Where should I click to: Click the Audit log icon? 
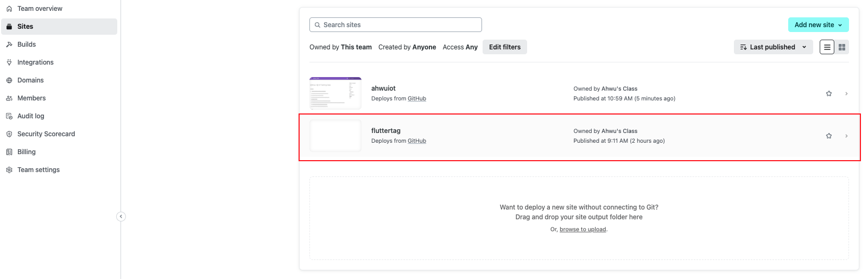9,116
